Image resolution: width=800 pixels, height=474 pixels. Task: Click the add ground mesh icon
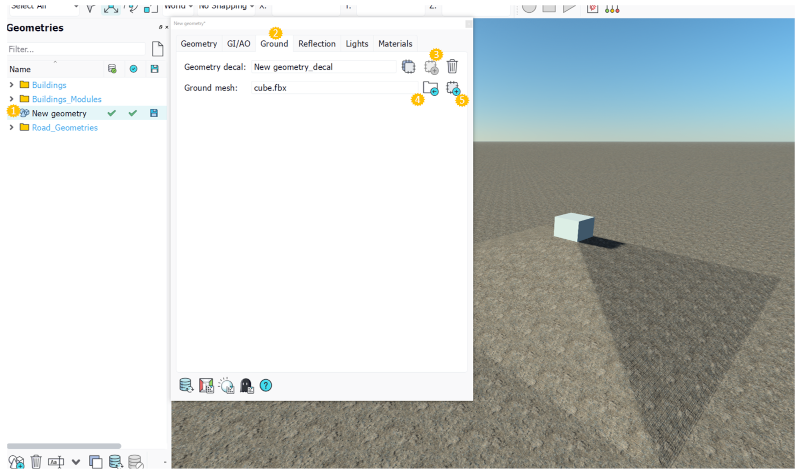tap(453, 89)
